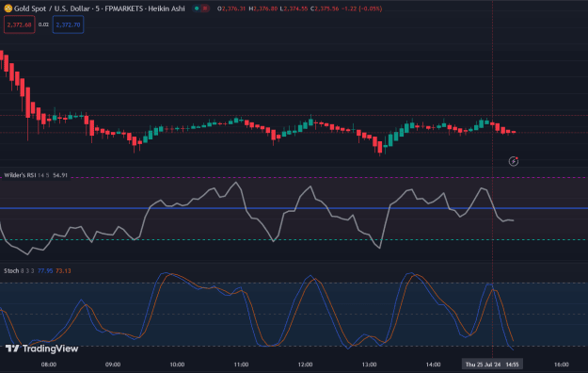This screenshot has height=373, width=588.
Task: Click the open value O2,376.31
Action: pos(231,8)
